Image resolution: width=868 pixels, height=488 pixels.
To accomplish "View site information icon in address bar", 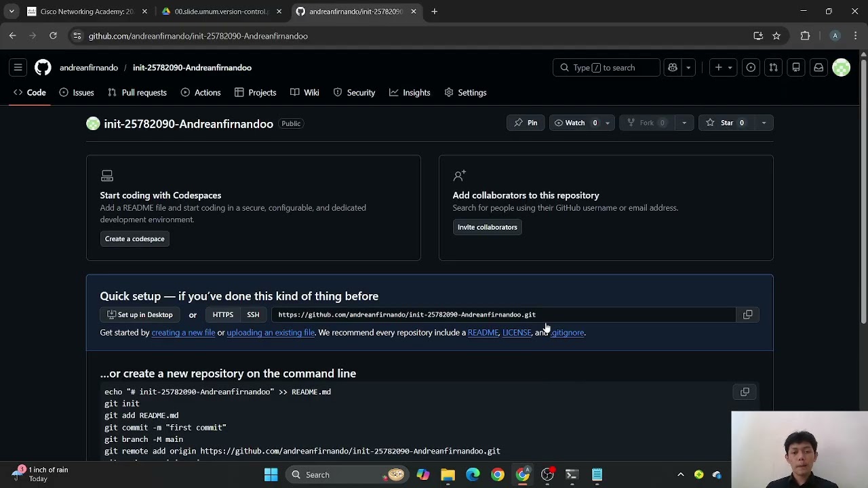I will pyautogui.click(x=77, y=36).
